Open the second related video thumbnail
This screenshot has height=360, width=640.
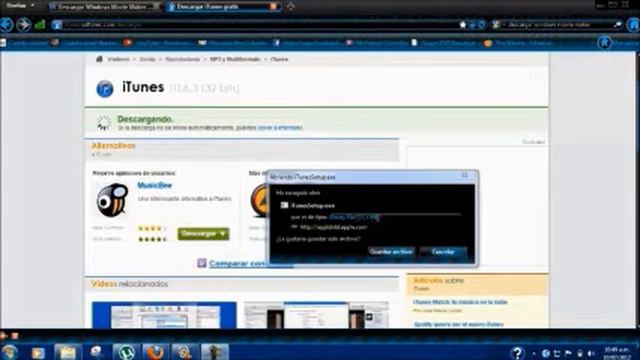[x=316, y=315]
